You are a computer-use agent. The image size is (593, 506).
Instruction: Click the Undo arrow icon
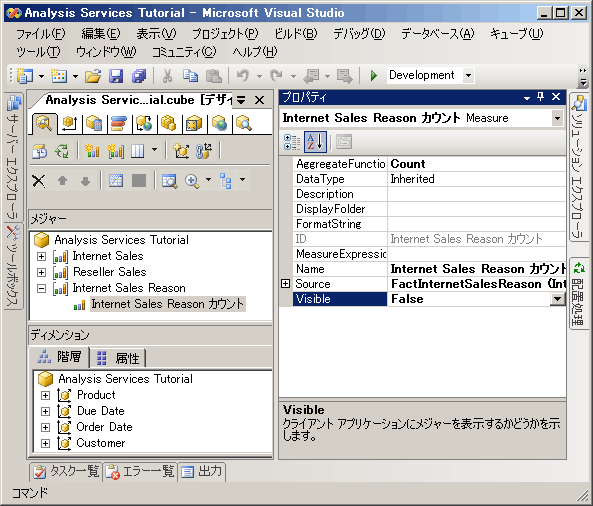[x=243, y=75]
